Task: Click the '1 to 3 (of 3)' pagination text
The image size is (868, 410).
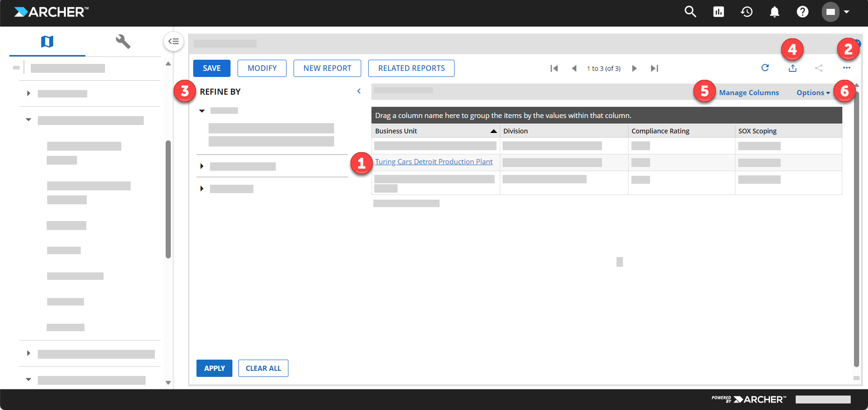Action: [604, 69]
